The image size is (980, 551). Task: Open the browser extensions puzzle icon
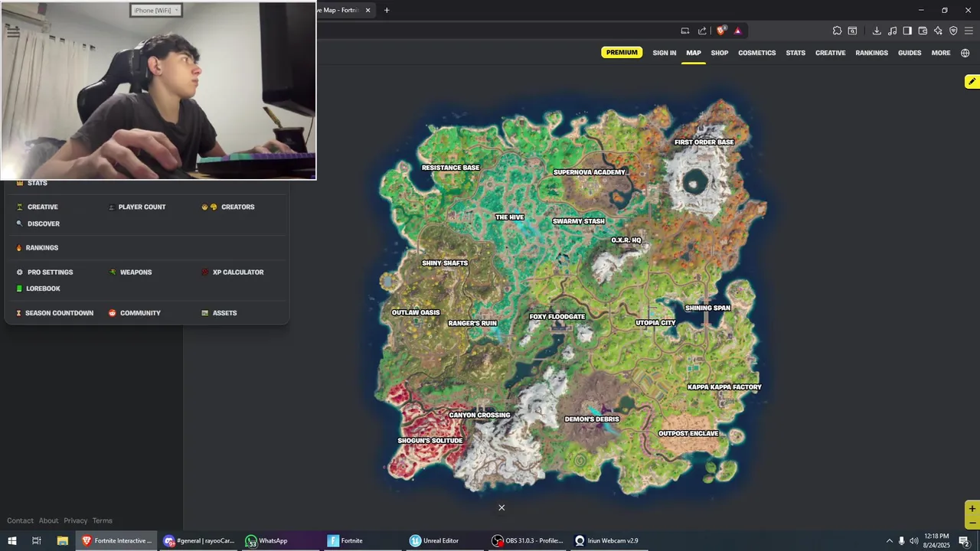pyautogui.click(x=837, y=31)
